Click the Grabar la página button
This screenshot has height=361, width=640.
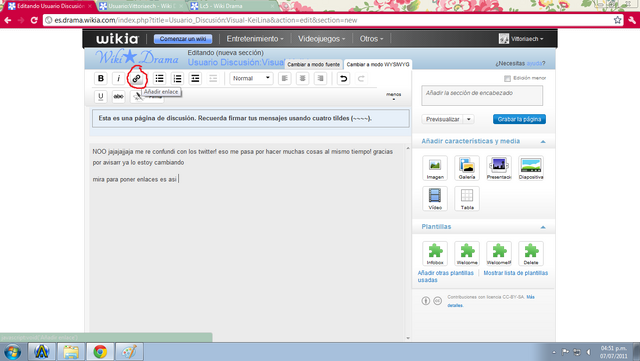pos(519,119)
